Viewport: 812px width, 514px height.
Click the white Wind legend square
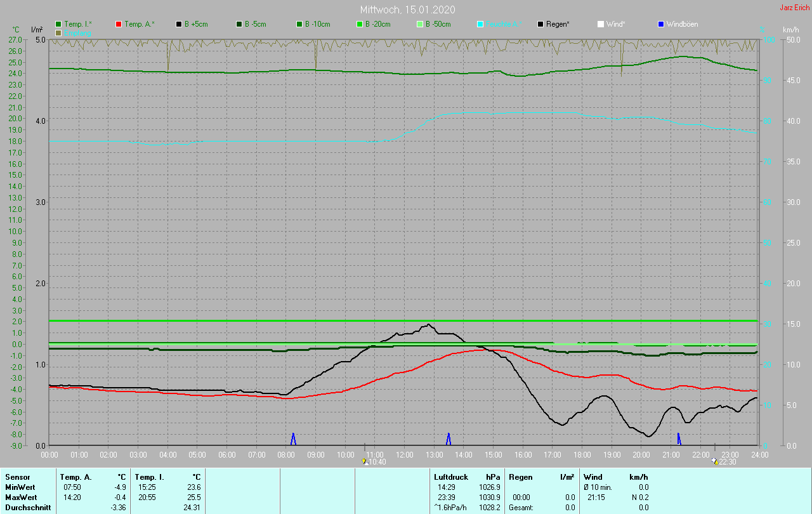click(x=601, y=24)
